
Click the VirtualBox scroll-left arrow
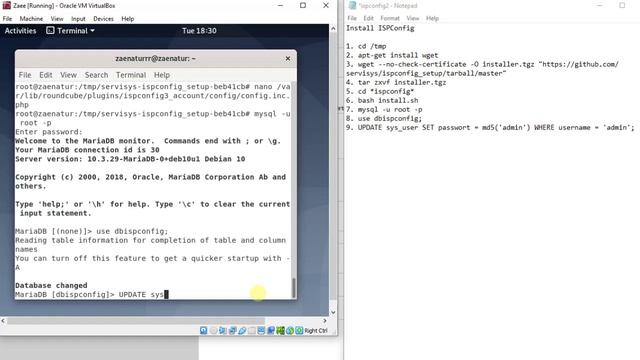tap(3, 321)
